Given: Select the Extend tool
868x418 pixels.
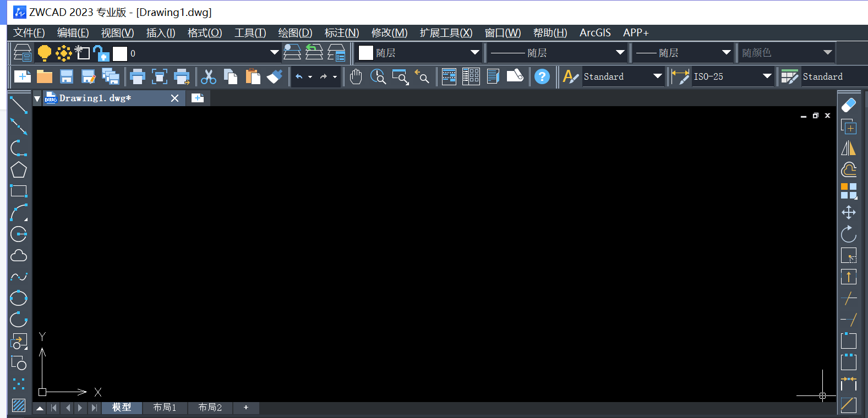Looking at the screenshot, I should 849,320.
